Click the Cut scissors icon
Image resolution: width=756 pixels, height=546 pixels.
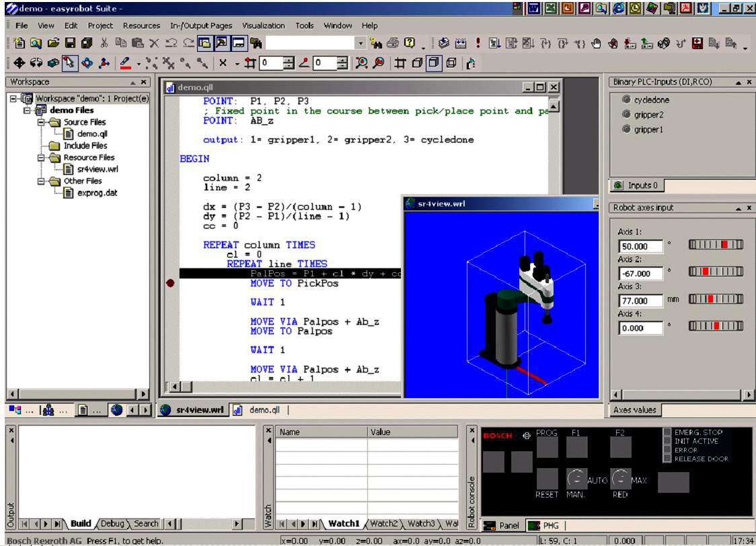pyautogui.click(x=104, y=43)
